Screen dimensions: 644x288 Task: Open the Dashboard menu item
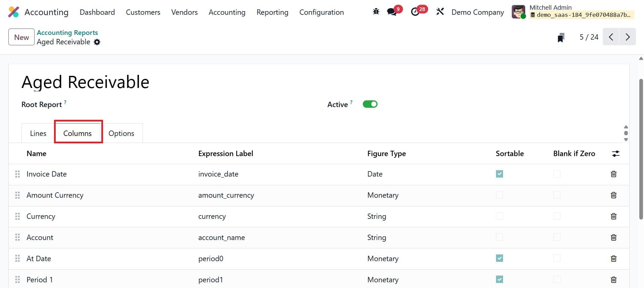coord(97,12)
